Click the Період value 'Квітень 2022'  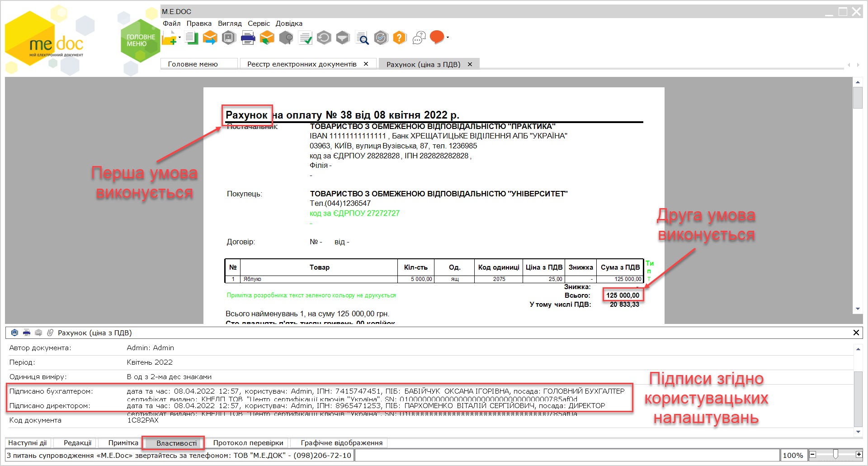(150, 362)
